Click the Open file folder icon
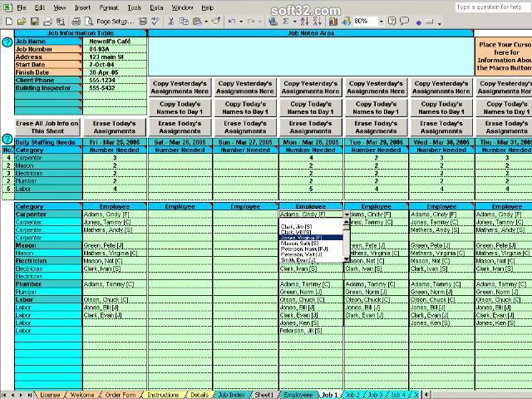 pyautogui.click(x=22, y=22)
